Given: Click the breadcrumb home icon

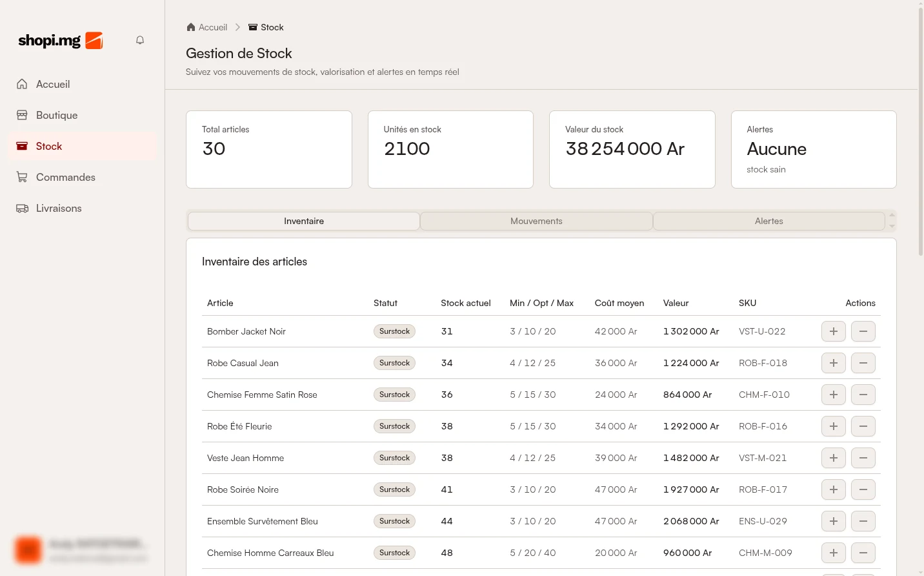Looking at the screenshot, I should coord(191,27).
